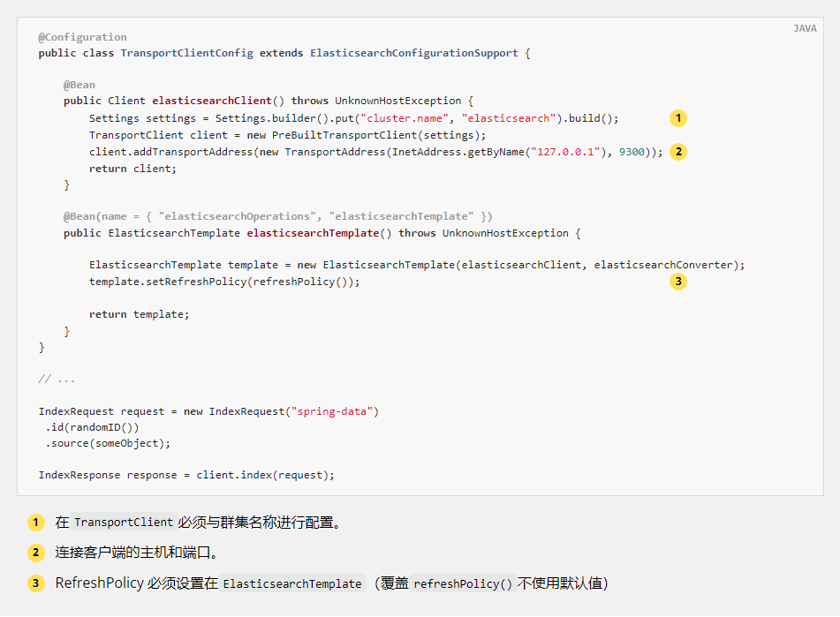Screen dimensions: 840x617
Task: Click the IndexResponse response = client.index(request) line
Action: tap(186, 475)
